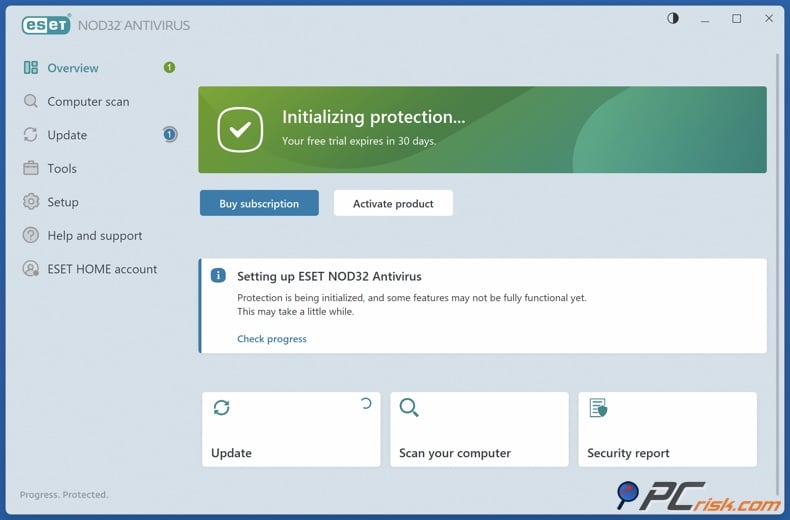Click the ESET logo in the title bar
The width and height of the screenshot is (790, 520).
(x=46, y=25)
